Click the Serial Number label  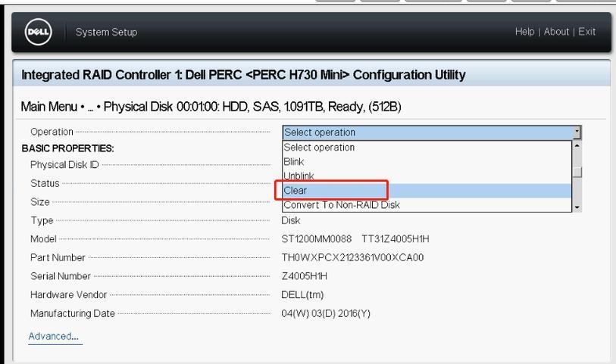coord(61,276)
